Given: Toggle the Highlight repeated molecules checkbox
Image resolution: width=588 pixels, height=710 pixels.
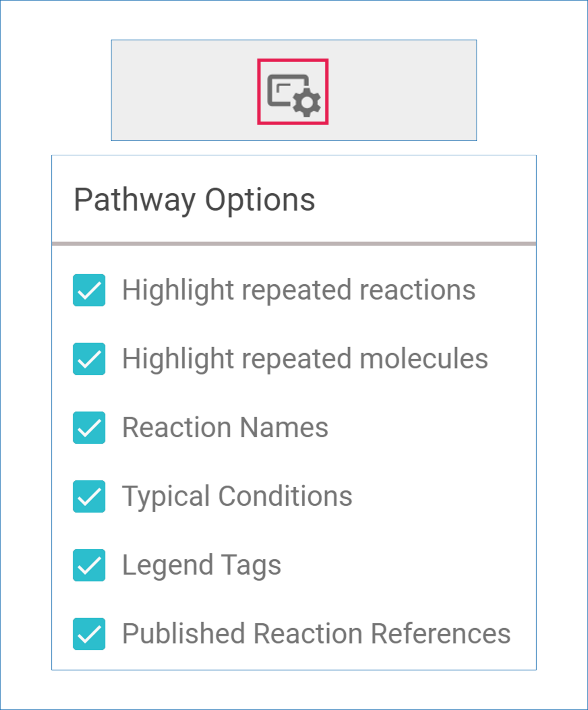Looking at the screenshot, I should click(x=89, y=359).
